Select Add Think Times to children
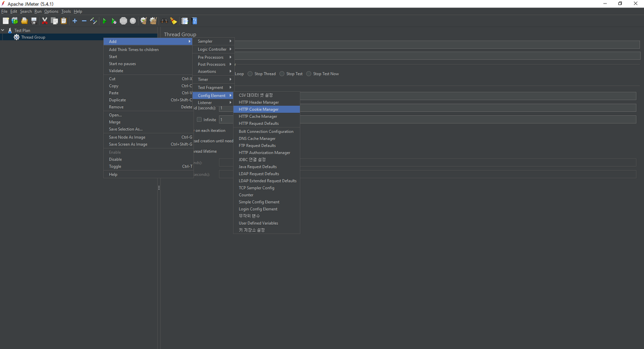Screen dimensions: 644x349 click(x=148, y=49)
